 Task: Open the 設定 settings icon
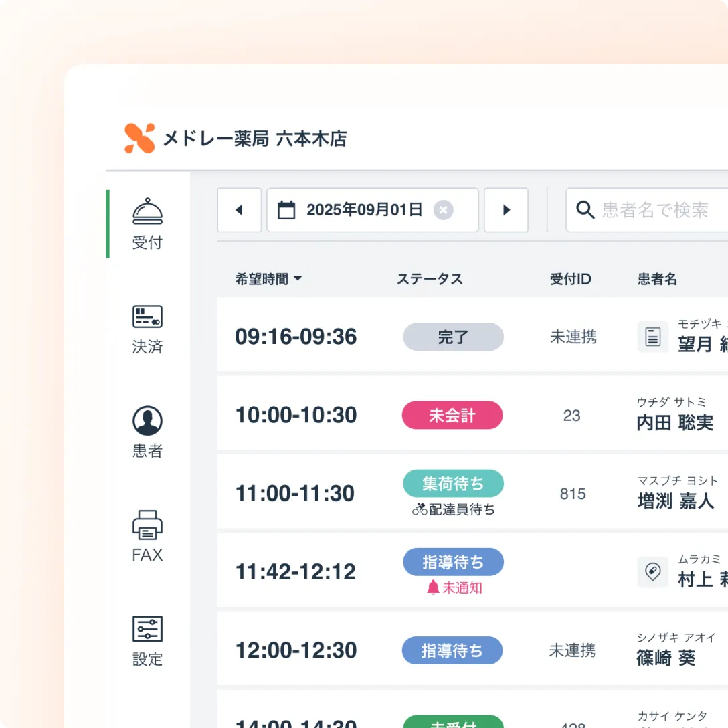pos(147,629)
